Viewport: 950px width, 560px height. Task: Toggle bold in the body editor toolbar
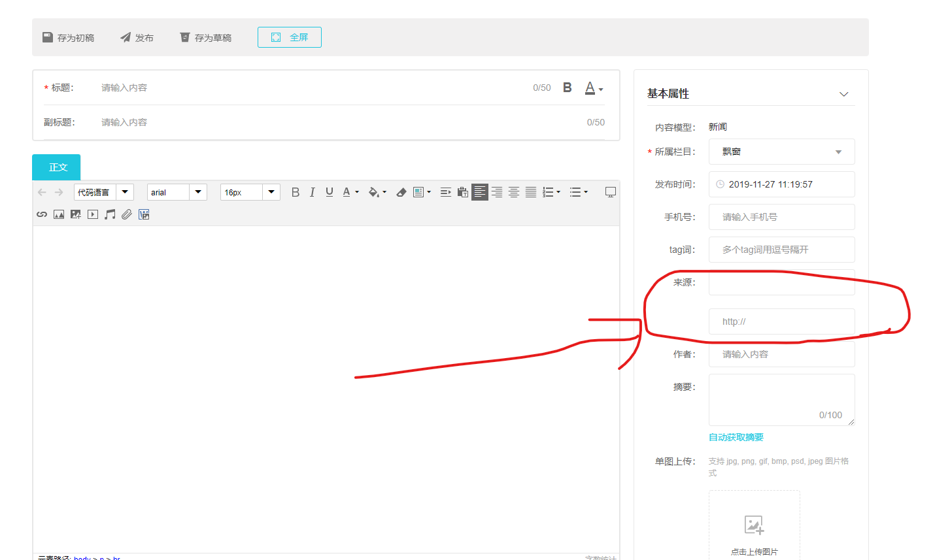coord(296,192)
